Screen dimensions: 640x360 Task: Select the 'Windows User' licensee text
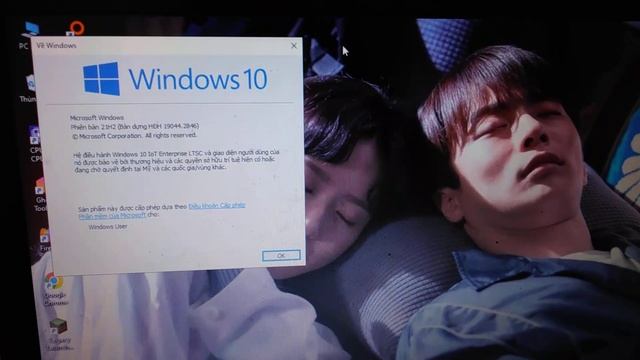pos(108,227)
